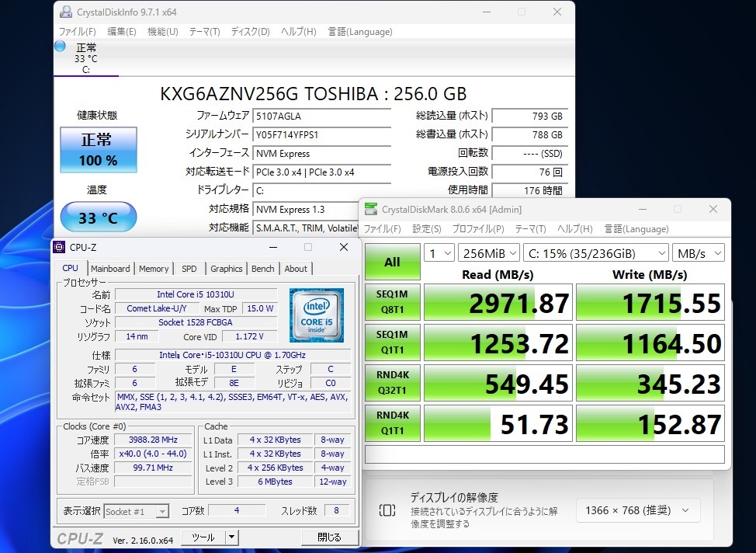The height and width of the screenshot is (553, 756).
Task: Open ディスク menu in CrystalDiskInfo
Action: [250, 32]
